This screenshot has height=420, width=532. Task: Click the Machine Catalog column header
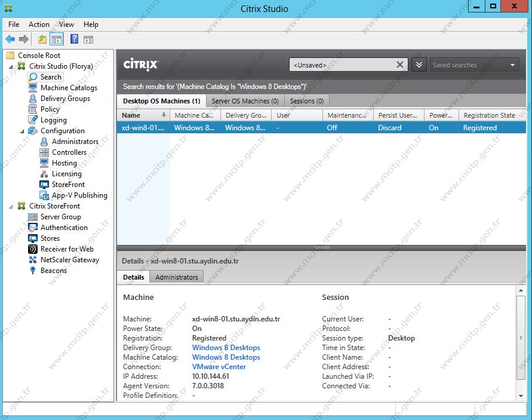click(x=195, y=115)
